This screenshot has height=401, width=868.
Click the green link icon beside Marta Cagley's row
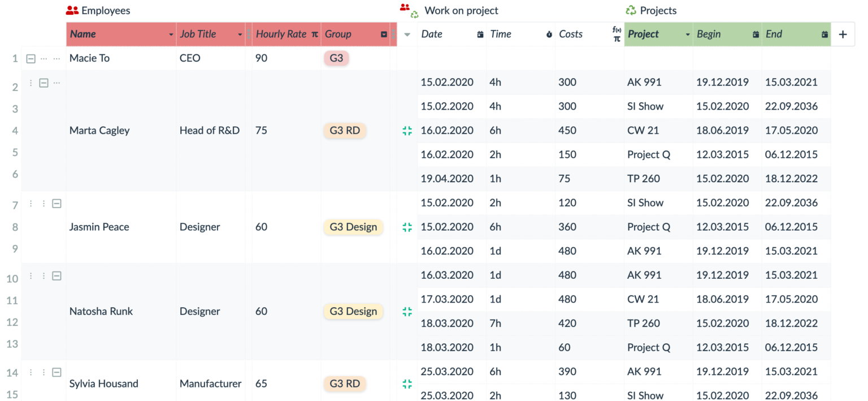(x=407, y=130)
